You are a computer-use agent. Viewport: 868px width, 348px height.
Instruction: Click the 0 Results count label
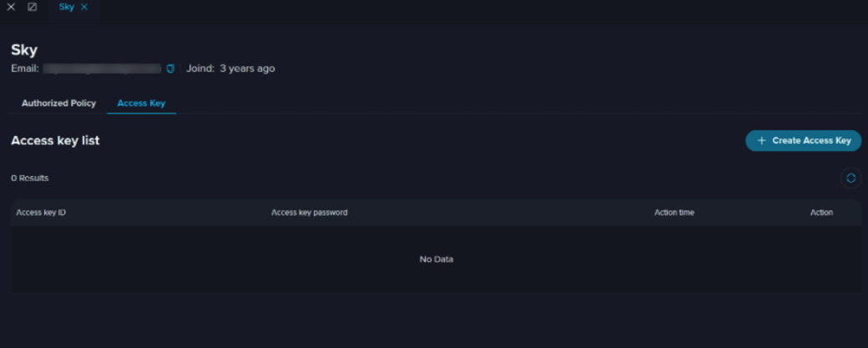click(30, 178)
